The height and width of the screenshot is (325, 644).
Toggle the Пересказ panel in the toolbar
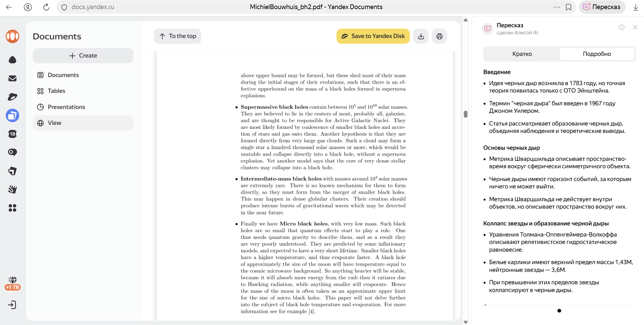tap(602, 7)
